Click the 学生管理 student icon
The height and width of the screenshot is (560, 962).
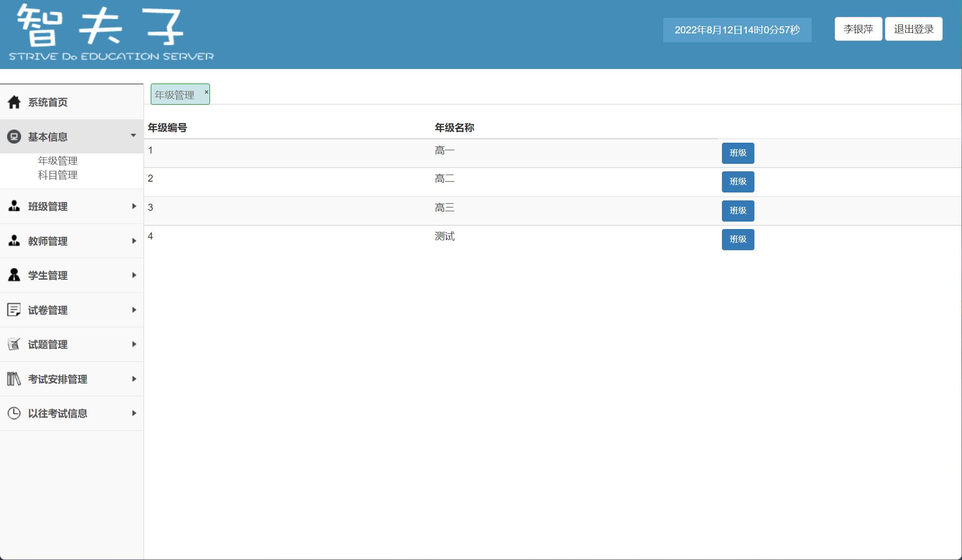pyautogui.click(x=14, y=275)
